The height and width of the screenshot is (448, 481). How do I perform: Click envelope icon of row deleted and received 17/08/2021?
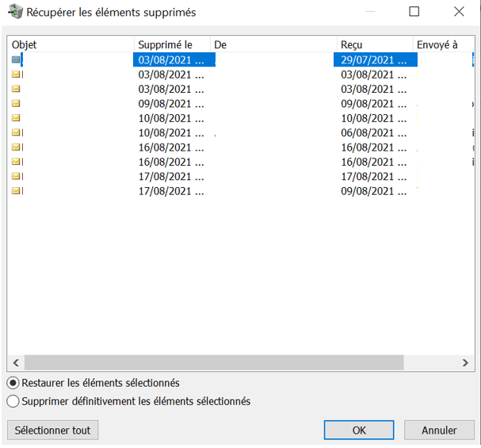point(16,176)
